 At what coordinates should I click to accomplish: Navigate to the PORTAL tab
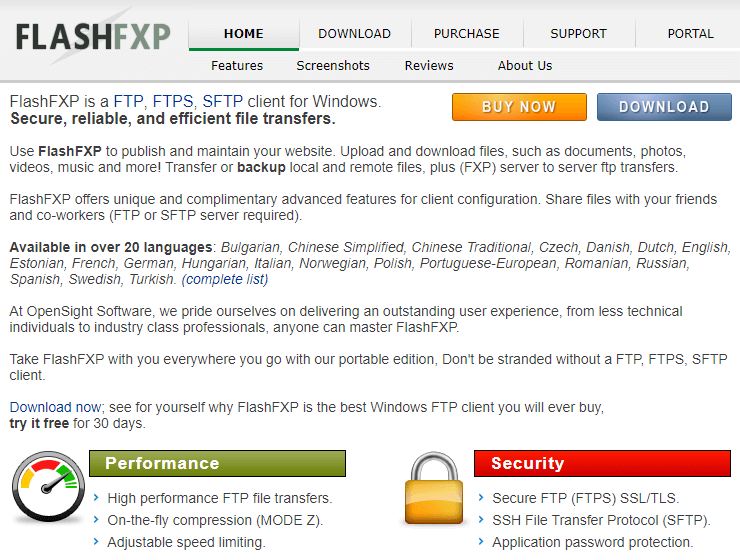pos(690,33)
